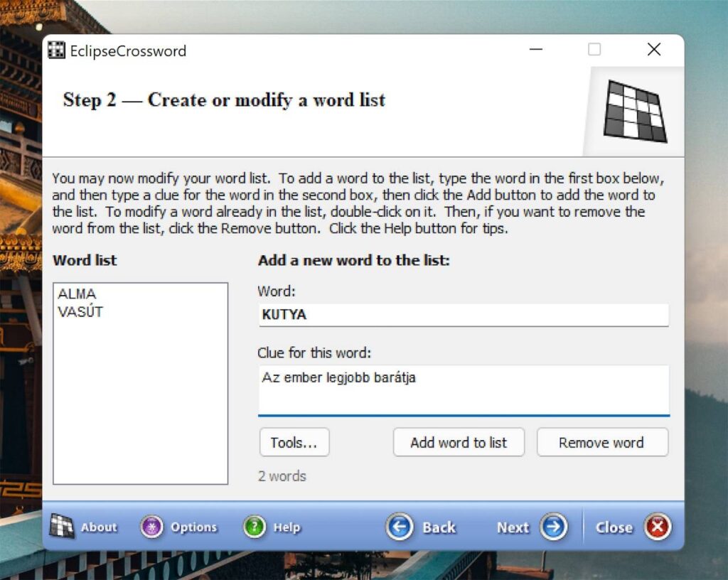Click the Options label in bottom bar

pyautogui.click(x=193, y=527)
